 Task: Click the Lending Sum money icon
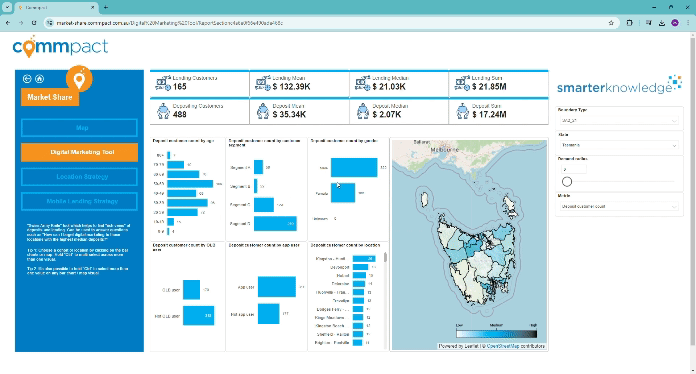click(x=462, y=83)
